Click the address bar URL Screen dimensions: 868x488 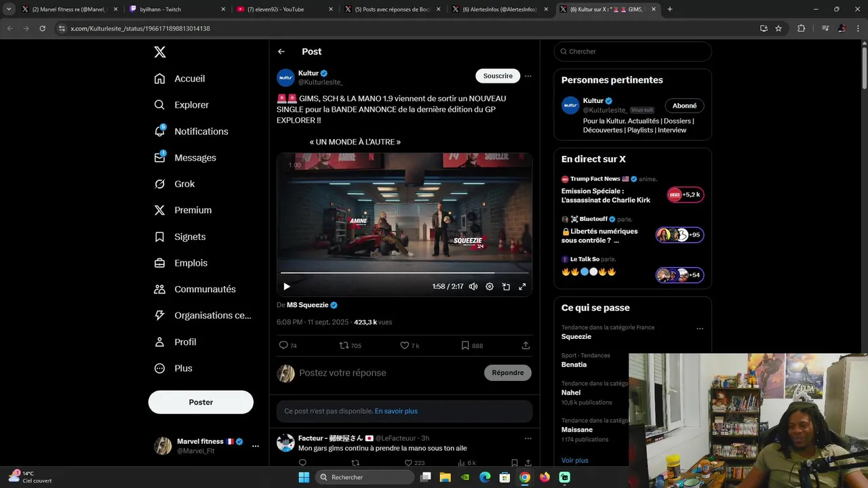point(140,28)
